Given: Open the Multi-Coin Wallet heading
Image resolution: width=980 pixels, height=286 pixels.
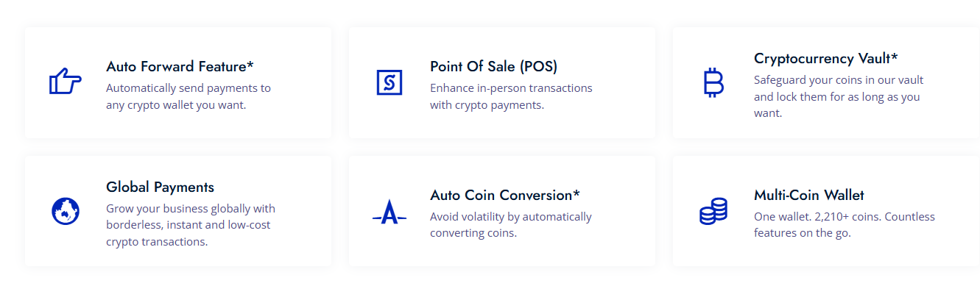Looking at the screenshot, I should pyautogui.click(x=809, y=195).
